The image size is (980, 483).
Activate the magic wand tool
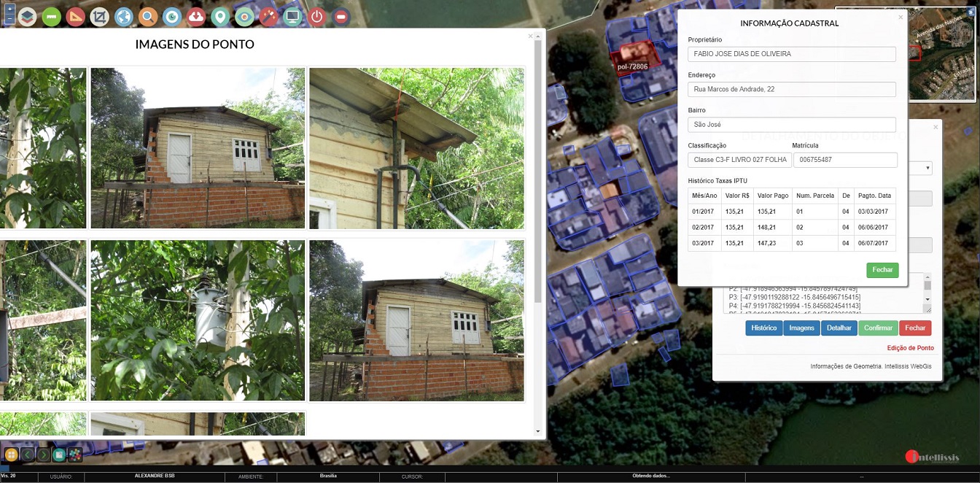click(x=268, y=16)
